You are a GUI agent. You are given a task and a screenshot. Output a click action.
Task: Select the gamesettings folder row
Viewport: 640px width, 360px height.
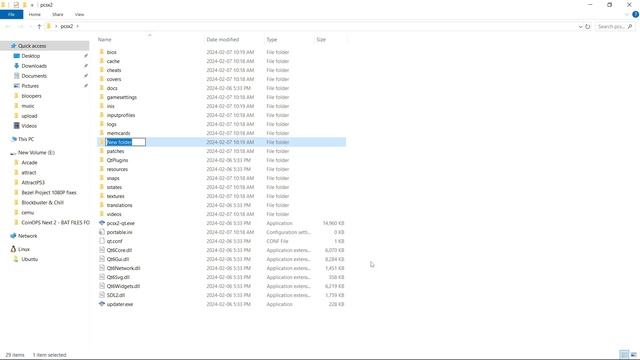point(222,97)
